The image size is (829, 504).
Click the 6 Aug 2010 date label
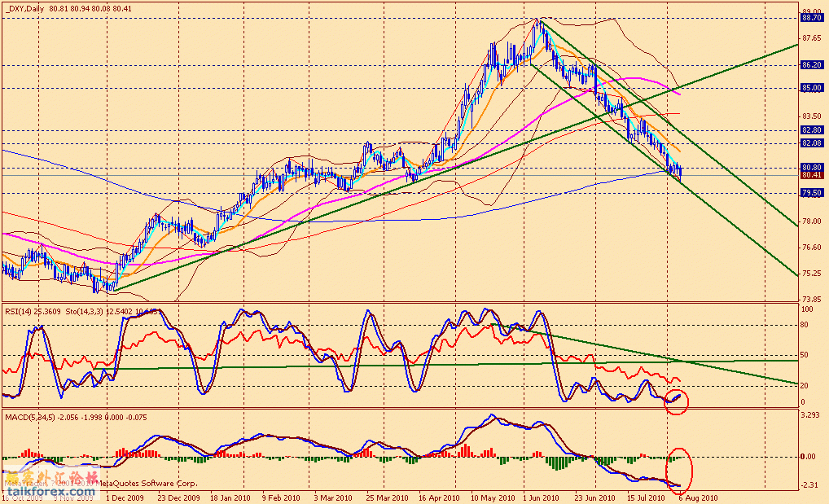(698, 498)
